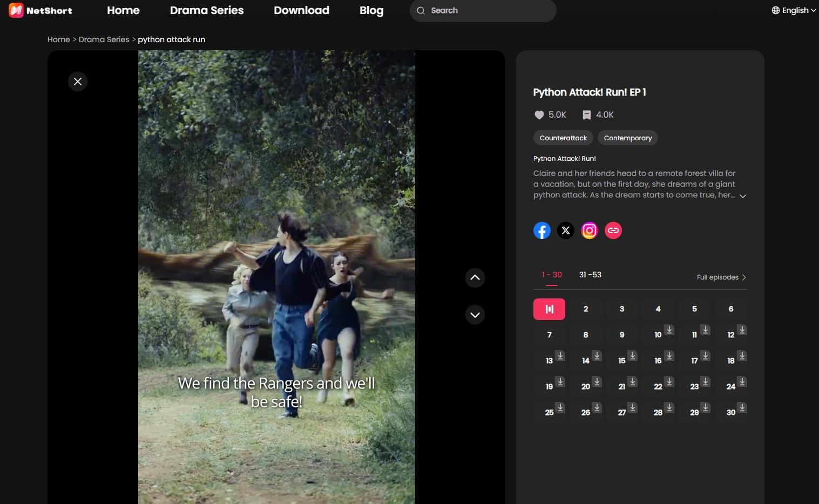Viewport: 819px width, 504px height.
Task: Click the download icon on episode 21
Action: coord(633,381)
